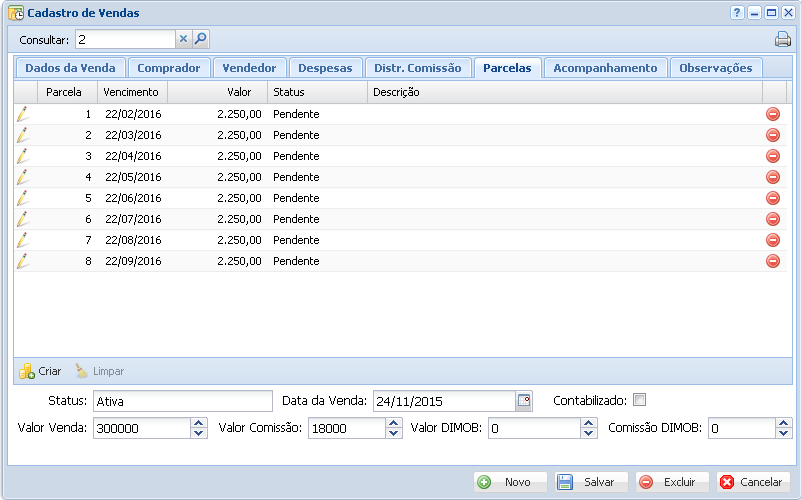
Task: Open the help question mark icon
Action: pyautogui.click(x=737, y=13)
